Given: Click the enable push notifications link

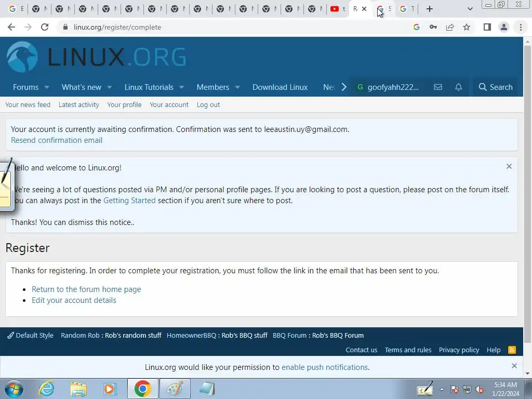Looking at the screenshot, I should point(325,367).
